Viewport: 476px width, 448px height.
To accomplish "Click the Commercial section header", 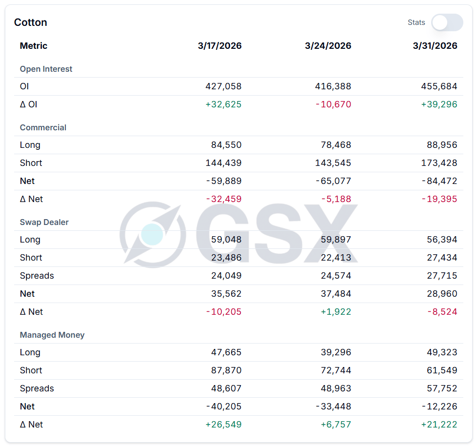I will pos(43,128).
